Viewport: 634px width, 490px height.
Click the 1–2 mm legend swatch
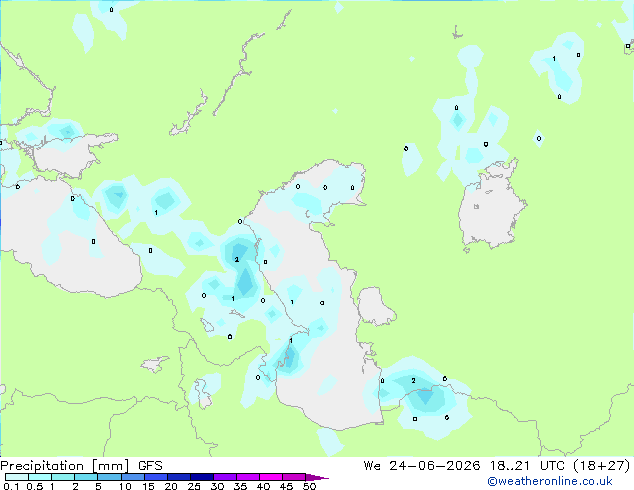click(x=63, y=477)
